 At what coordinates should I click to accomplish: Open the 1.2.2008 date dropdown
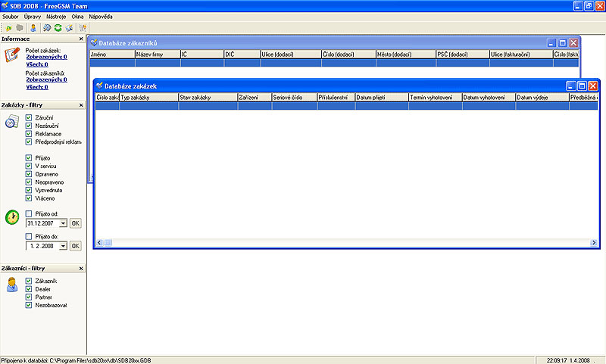pyautogui.click(x=63, y=246)
